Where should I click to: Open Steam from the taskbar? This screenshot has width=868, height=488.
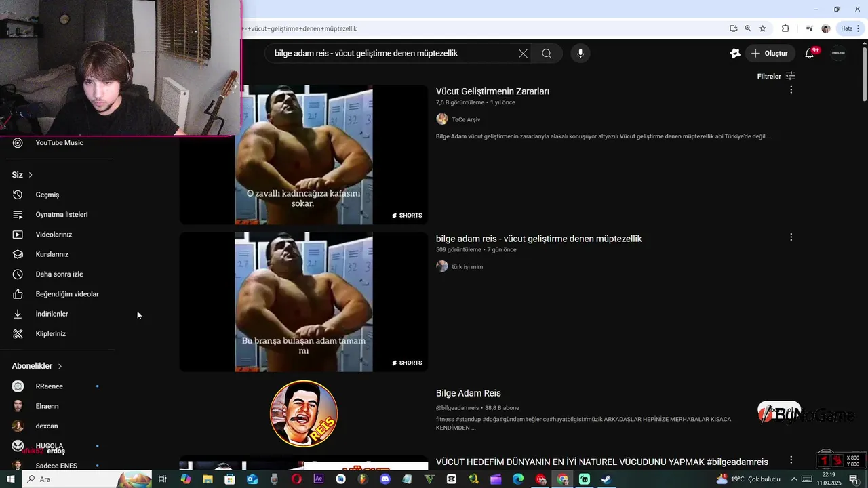tap(606, 479)
